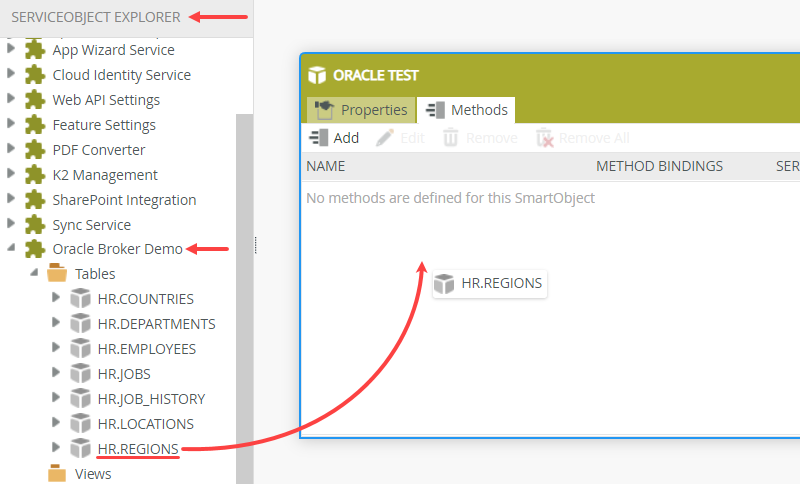
Task: Click the Remove All toolbar icon
Action: (x=544, y=138)
